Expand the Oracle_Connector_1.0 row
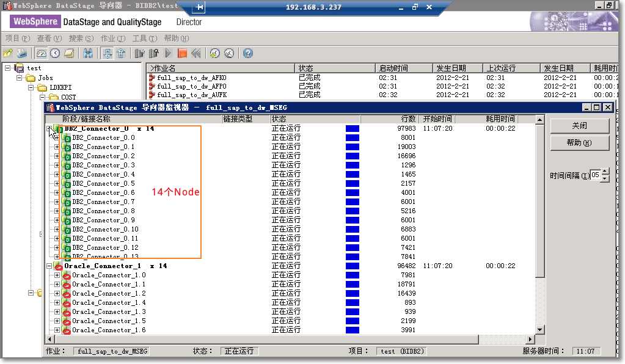Image resolution: width=625 pixels, height=364 pixels. pos(57,275)
